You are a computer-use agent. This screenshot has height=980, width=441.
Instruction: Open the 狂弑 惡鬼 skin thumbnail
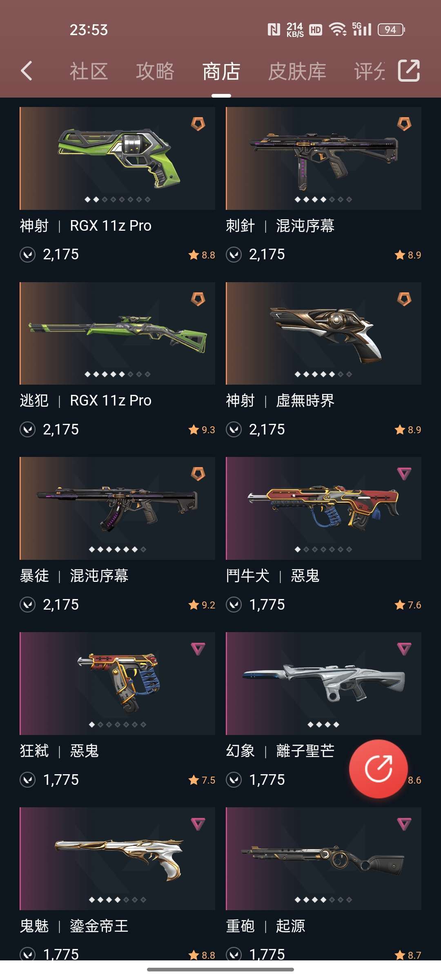tap(117, 684)
